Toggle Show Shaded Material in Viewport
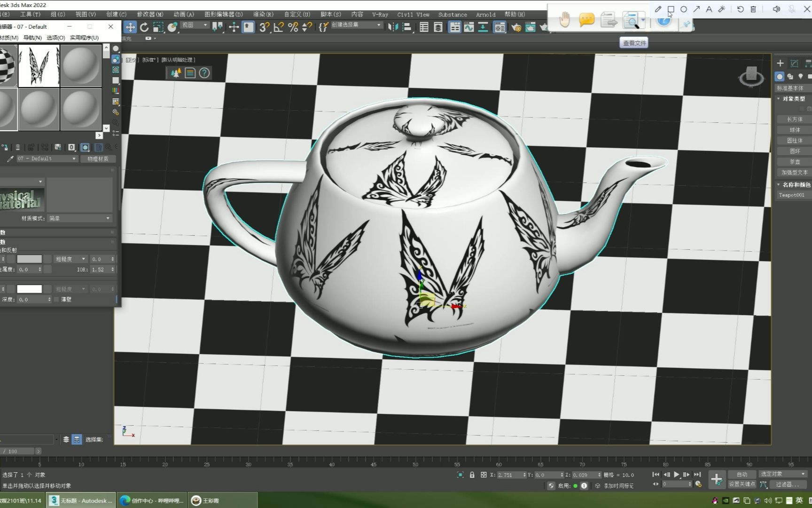Image resolution: width=812 pixels, height=508 pixels. click(x=85, y=148)
